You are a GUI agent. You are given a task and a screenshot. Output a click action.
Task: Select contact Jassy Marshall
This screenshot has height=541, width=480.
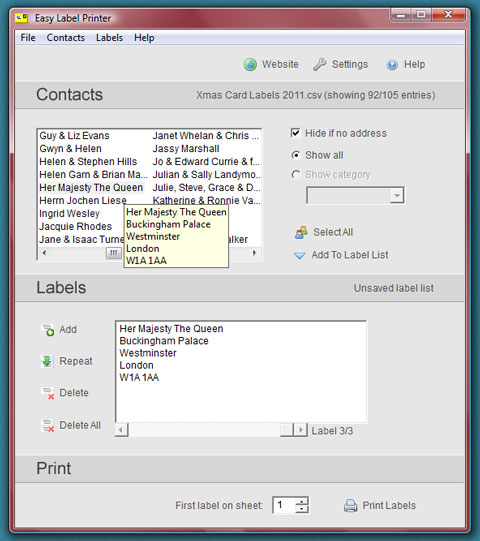pos(186,149)
